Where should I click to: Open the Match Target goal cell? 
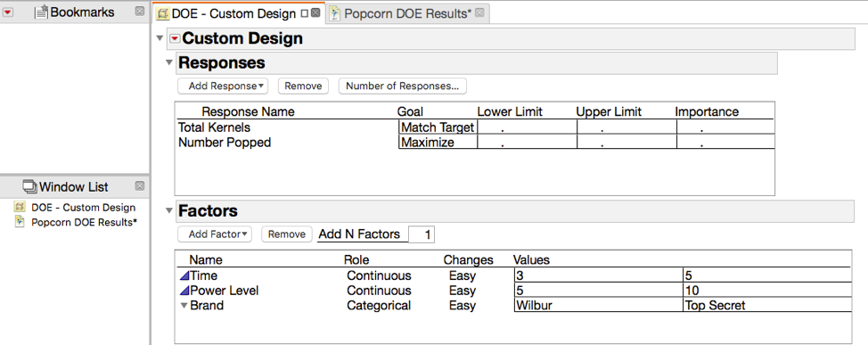coord(438,127)
